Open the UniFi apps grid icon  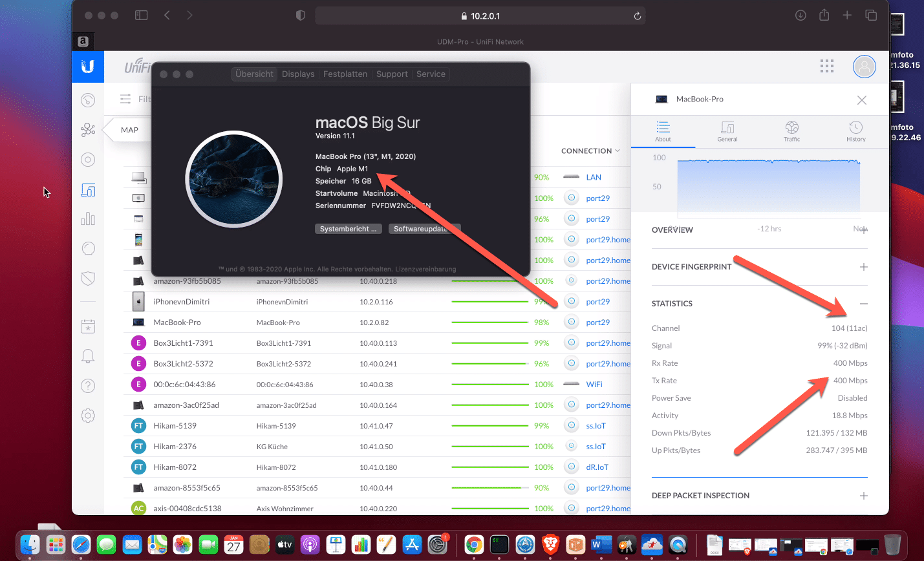point(826,66)
